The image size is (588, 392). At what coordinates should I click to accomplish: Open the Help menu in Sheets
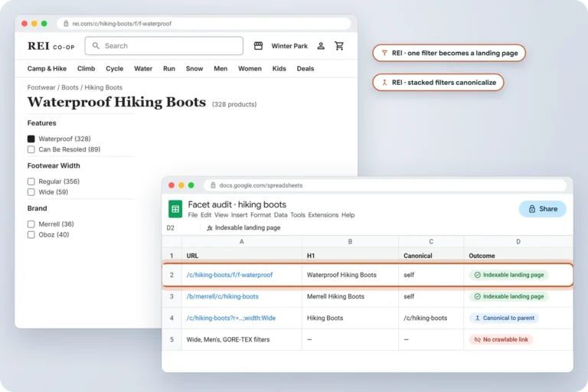348,215
